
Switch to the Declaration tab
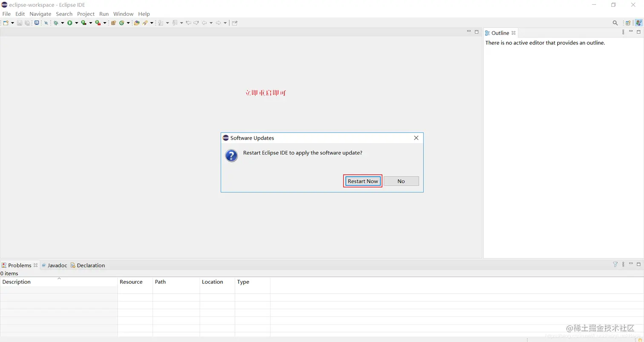point(88,265)
